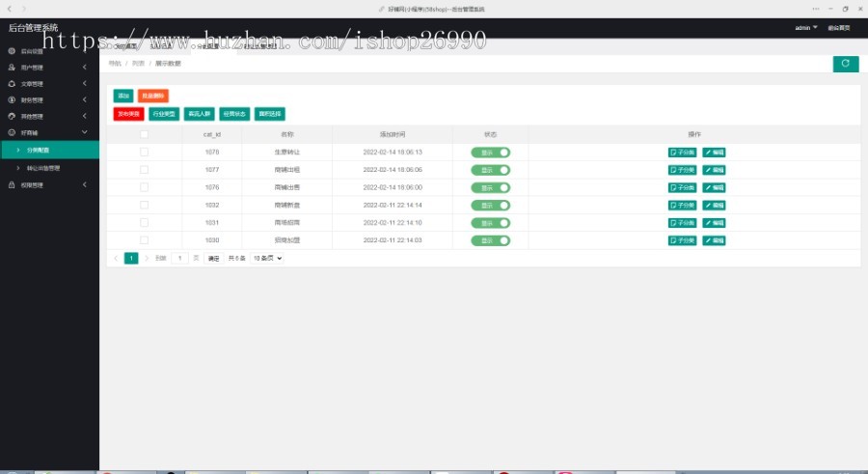The height and width of the screenshot is (474, 868).
Task: Tick the checkbox for row 1076
Action: click(144, 187)
